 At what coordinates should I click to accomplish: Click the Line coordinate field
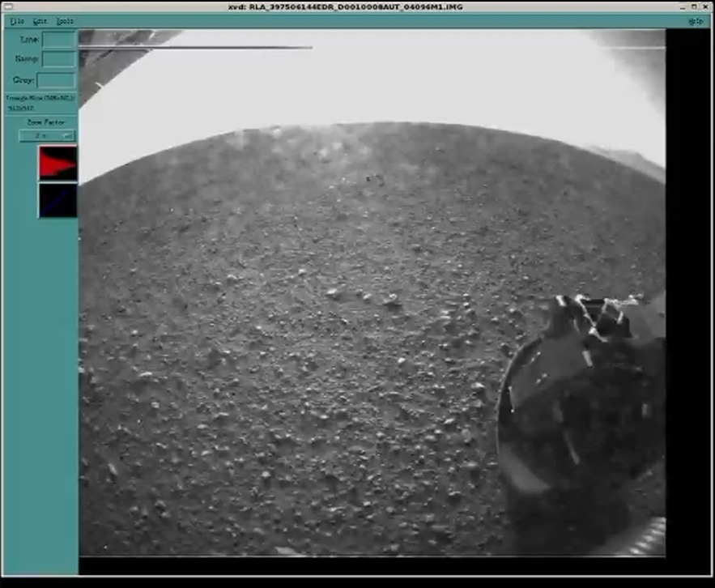coord(58,40)
